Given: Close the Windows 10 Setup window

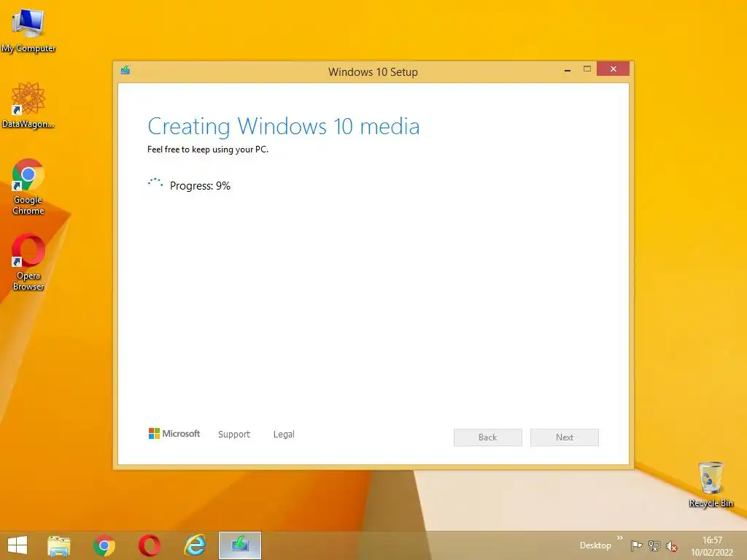Looking at the screenshot, I should click(x=613, y=69).
